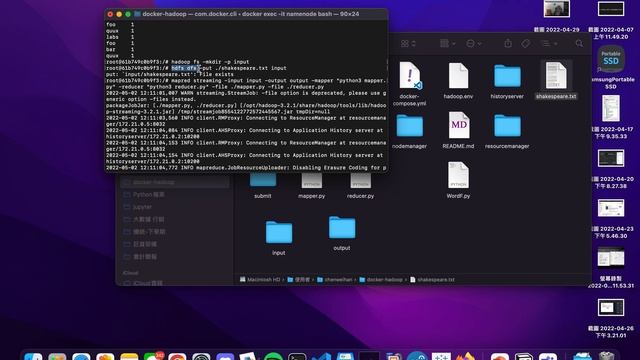Click shakespeare.txt in Finder path bar
The width and height of the screenshot is (640, 360).
pyautogui.click(x=432, y=280)
